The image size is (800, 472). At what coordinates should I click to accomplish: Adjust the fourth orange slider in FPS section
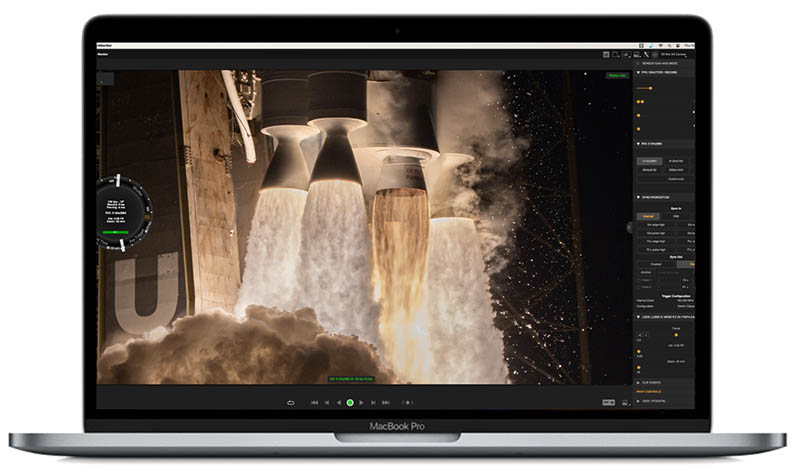click(638, 129)
